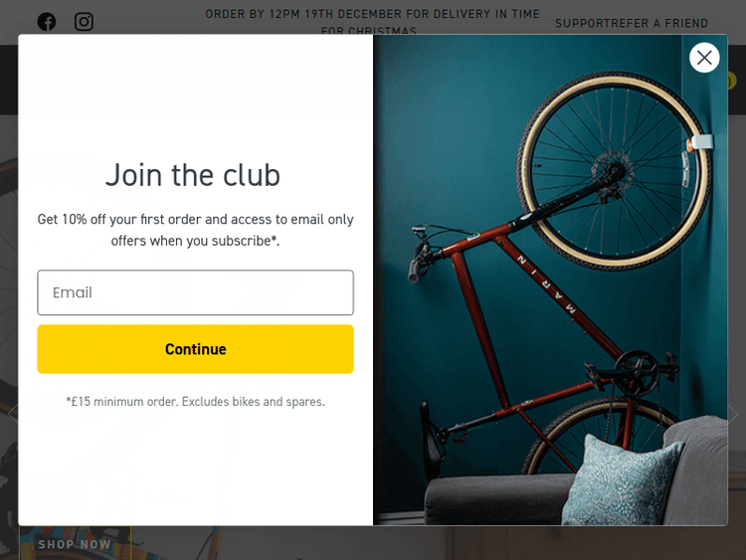Image resolution: width=746 pixels, height=560 pixels.
Task: Advance carousel with right arrow
Action: (733, 415)
